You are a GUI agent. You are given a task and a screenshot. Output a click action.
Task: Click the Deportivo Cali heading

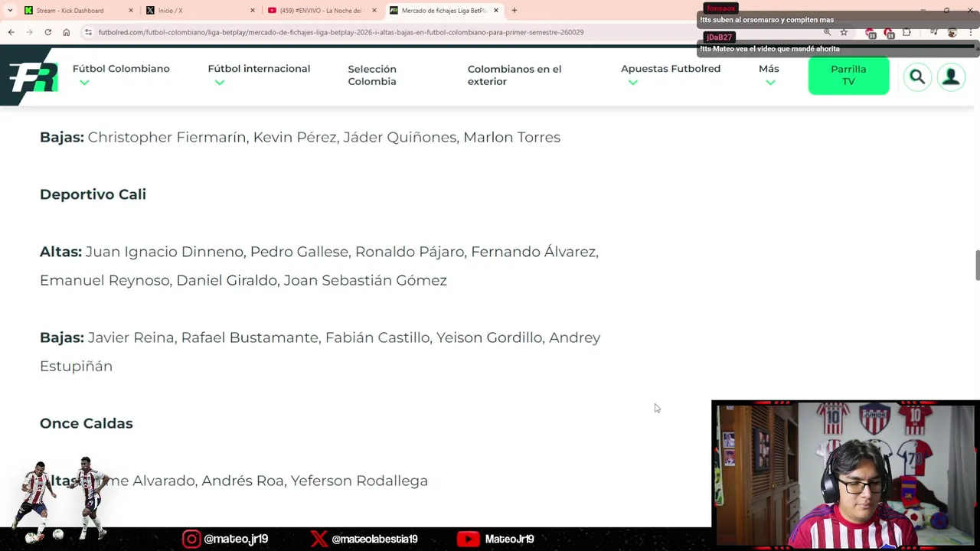(x=93, y=194)
